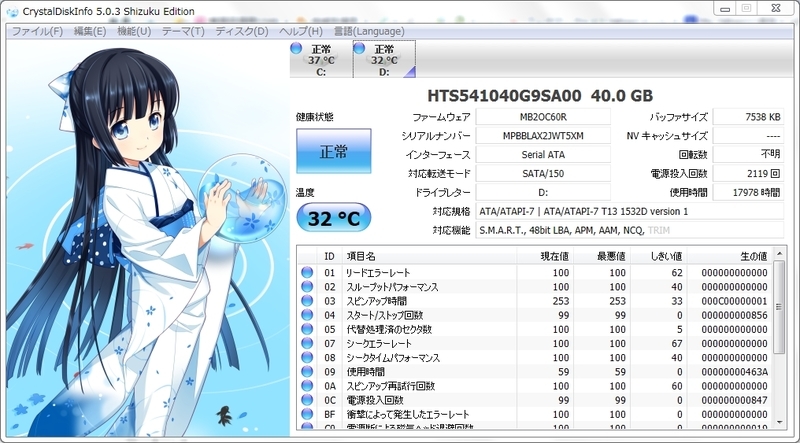The width and height of the screenshot is (800, 443).
Task: Click the firmware field MB2OC60R
Action: tap(543, 117)
